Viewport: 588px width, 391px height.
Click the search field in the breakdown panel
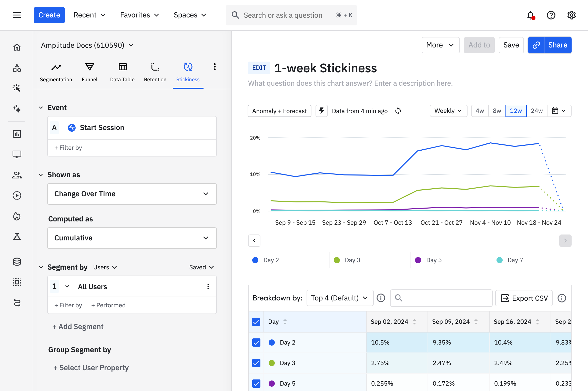click(441, 298)
